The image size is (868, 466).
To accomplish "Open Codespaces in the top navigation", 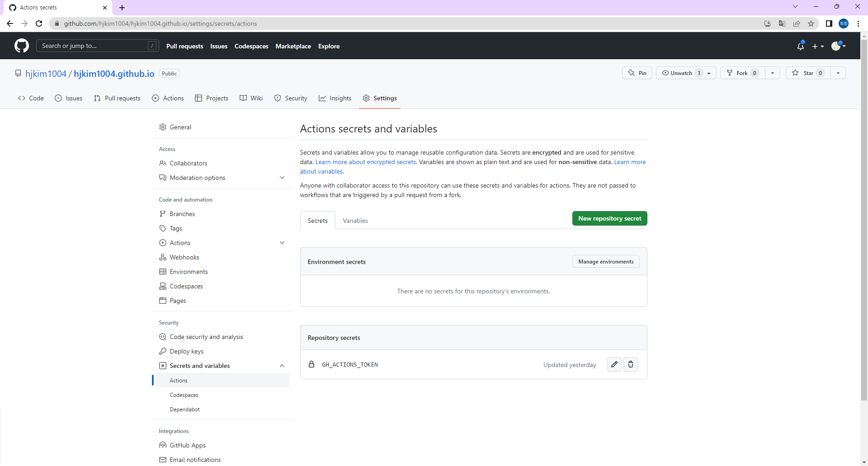I will [x=251, y=46].
